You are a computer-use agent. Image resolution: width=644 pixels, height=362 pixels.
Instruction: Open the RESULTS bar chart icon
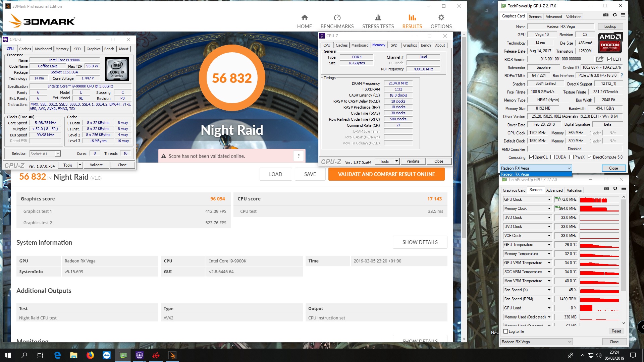(412, 17)
